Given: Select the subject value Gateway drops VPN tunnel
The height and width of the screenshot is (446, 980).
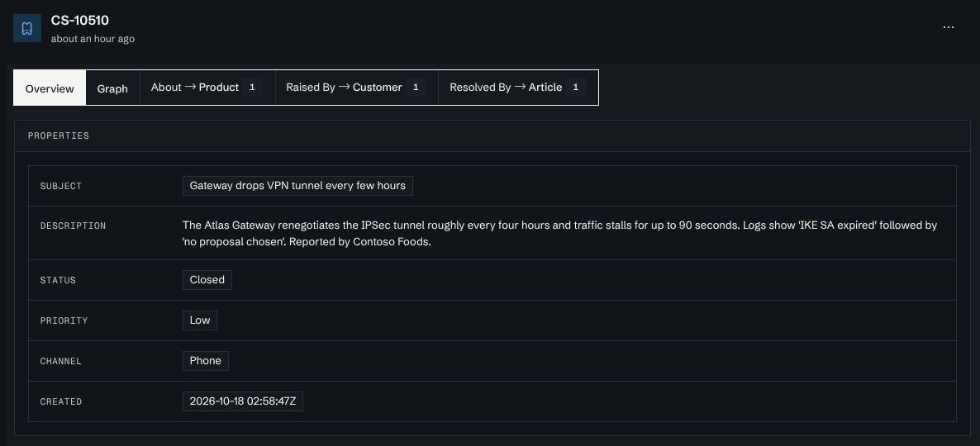Looking at the screenshot, I should click(297, 186).
